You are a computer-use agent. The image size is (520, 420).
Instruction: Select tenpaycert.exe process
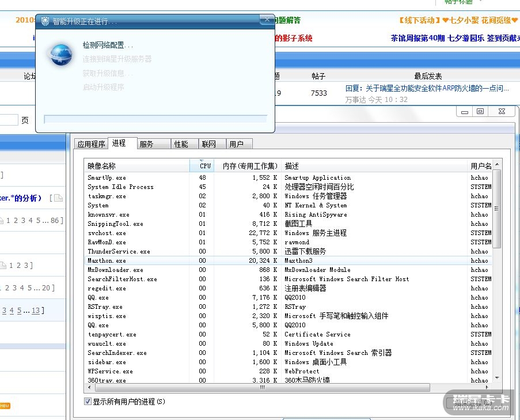[289, 334]
